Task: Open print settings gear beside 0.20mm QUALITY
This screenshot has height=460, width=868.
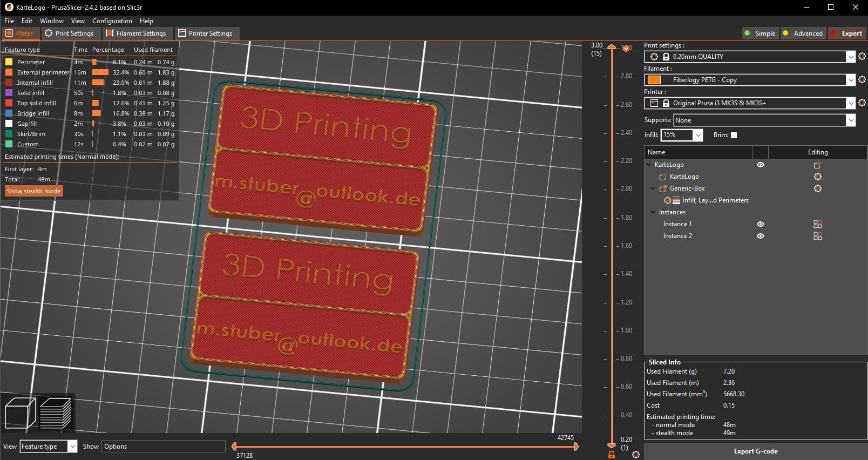Action: pos(862,56)
